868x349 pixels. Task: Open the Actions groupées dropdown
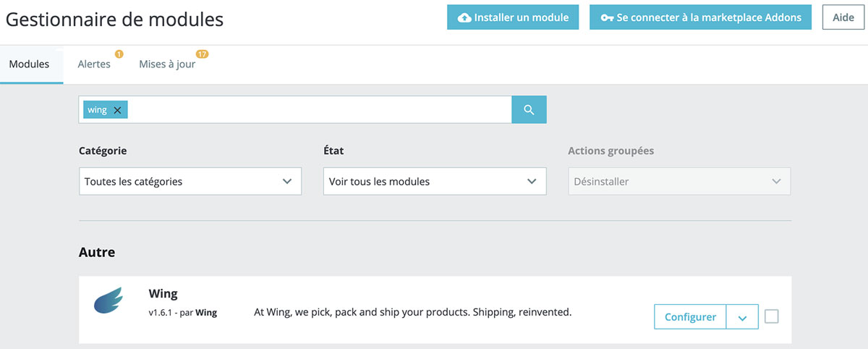pos(678,182)
